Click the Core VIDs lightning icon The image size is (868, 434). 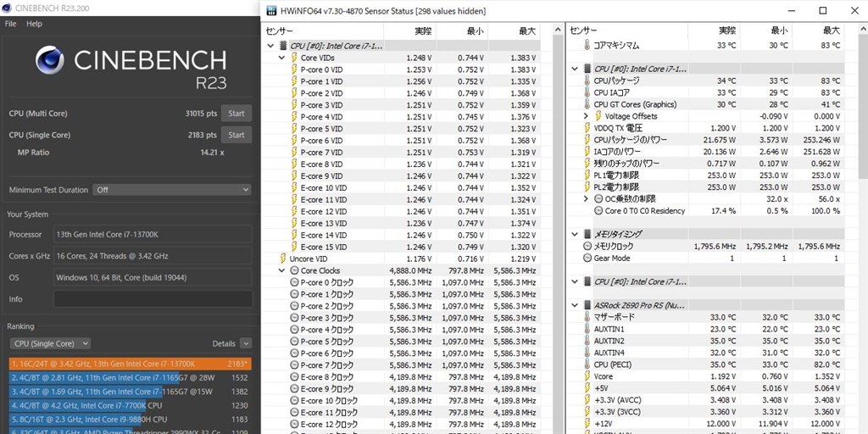pos(294,58)
